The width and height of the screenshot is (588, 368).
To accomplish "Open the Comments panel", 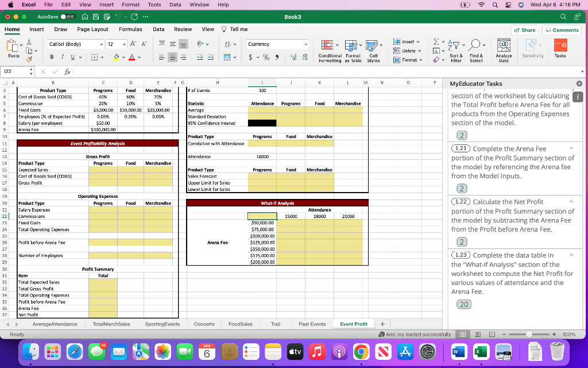I will [x=562, y=29].
